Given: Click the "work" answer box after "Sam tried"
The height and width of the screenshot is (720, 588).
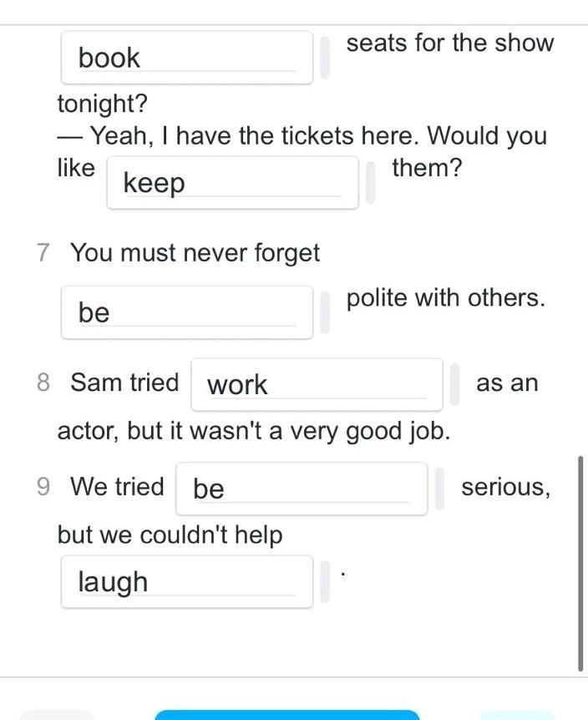Looking at the screenshot, I should (x=316, y=385).
